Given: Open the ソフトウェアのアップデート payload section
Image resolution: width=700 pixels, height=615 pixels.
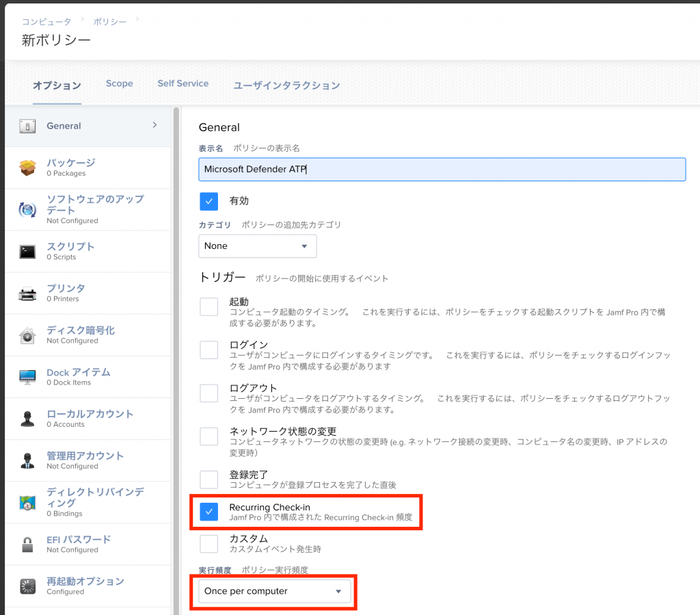Looking at the screenshot, I should click(x=88, y=209).
